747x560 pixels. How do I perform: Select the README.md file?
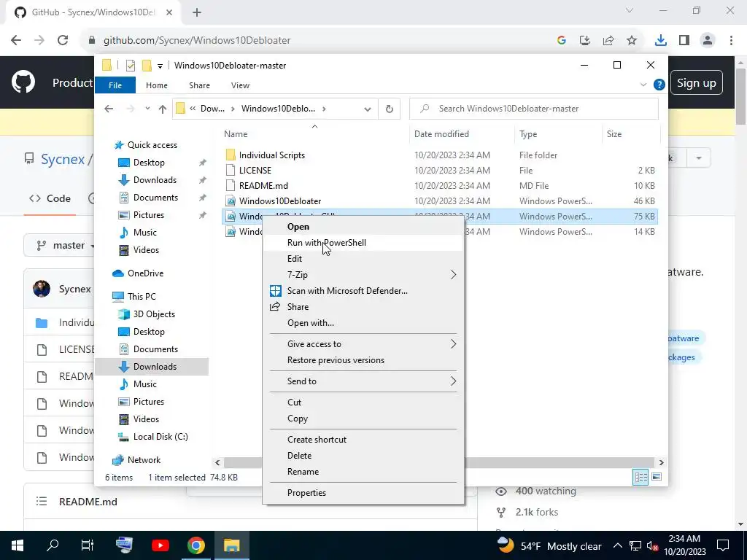[263, 186]
